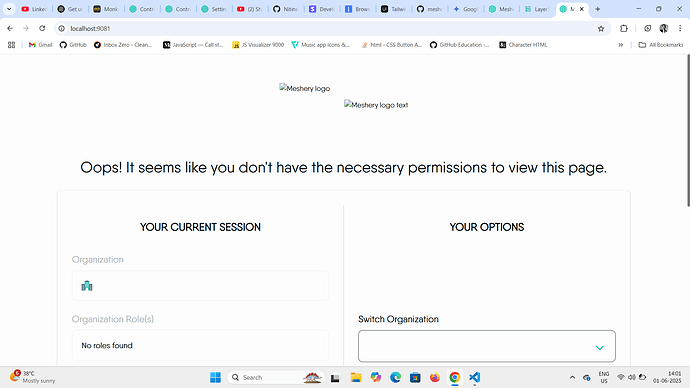690x388 pixels.
Task: Open the GitHub Education bookmark
Action: coord(460,45)
